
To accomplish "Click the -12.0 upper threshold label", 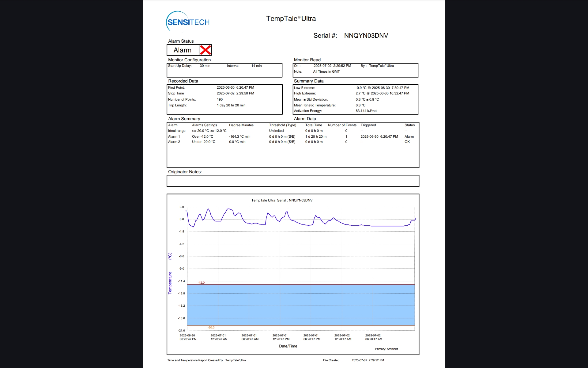I will pos(201,282).
